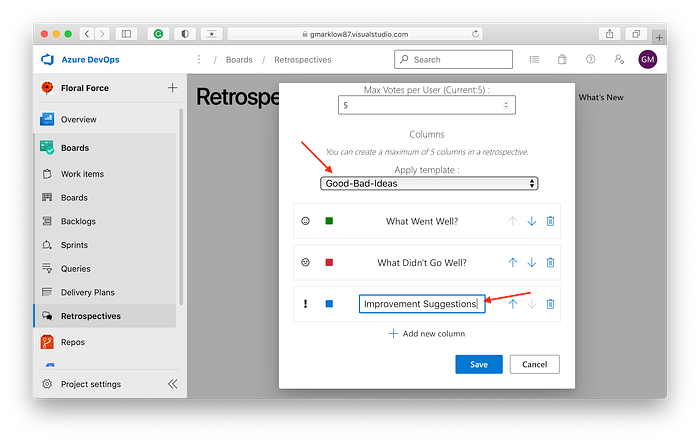
Task: Delete the What Didn't Go Well column
Action: point(550,263)
